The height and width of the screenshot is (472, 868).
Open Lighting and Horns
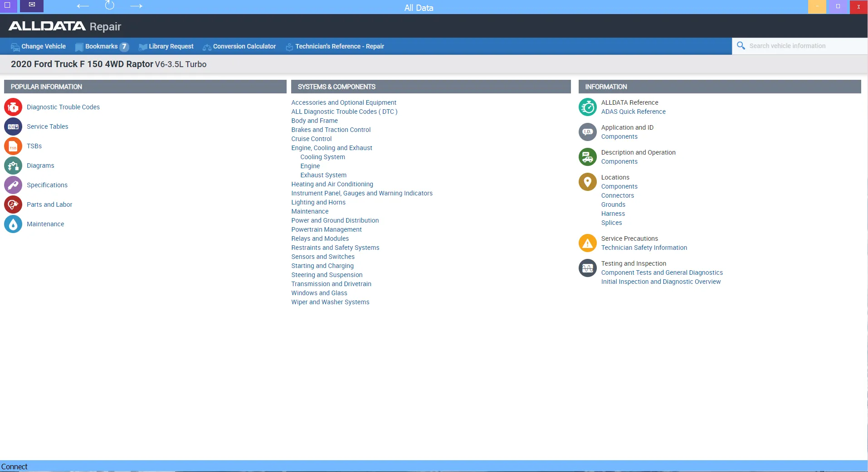(318, 202)
